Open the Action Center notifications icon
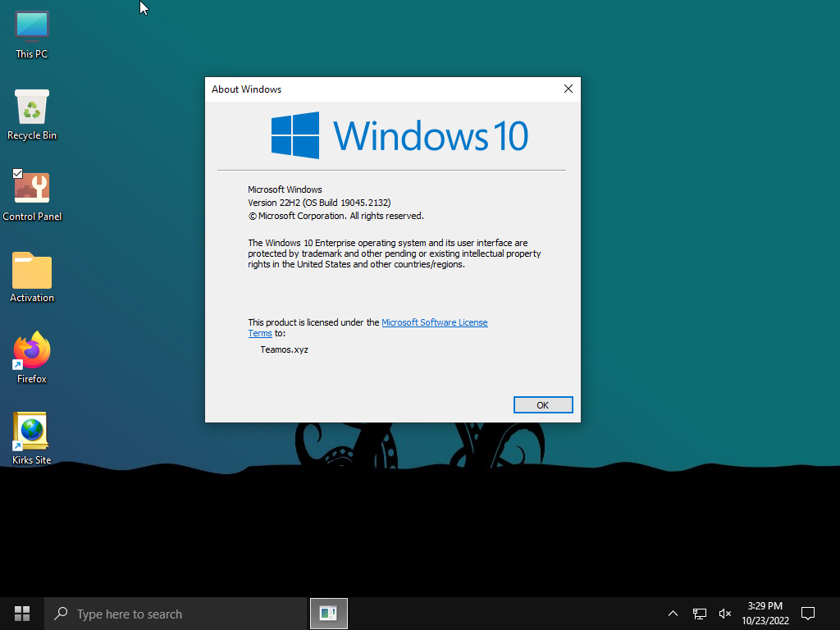Image resolution: width=840 pixels, height=630 pixels. (x=808, y=613)
